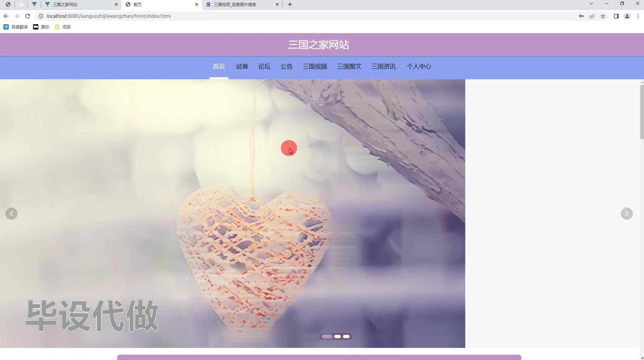This screenshot has height=360, width=644.
Task: Open a new browser tab
Action: coord(290,4)
